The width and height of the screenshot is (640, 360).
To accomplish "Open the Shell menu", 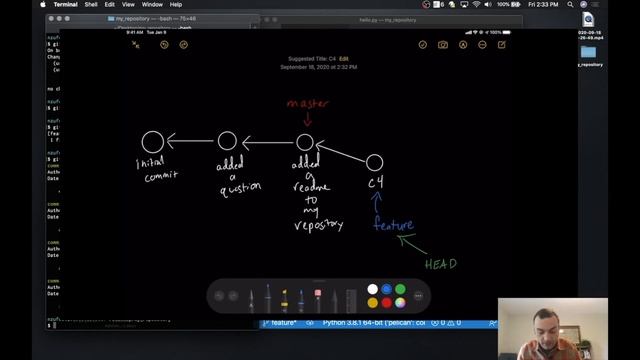I will coord(91,4).
